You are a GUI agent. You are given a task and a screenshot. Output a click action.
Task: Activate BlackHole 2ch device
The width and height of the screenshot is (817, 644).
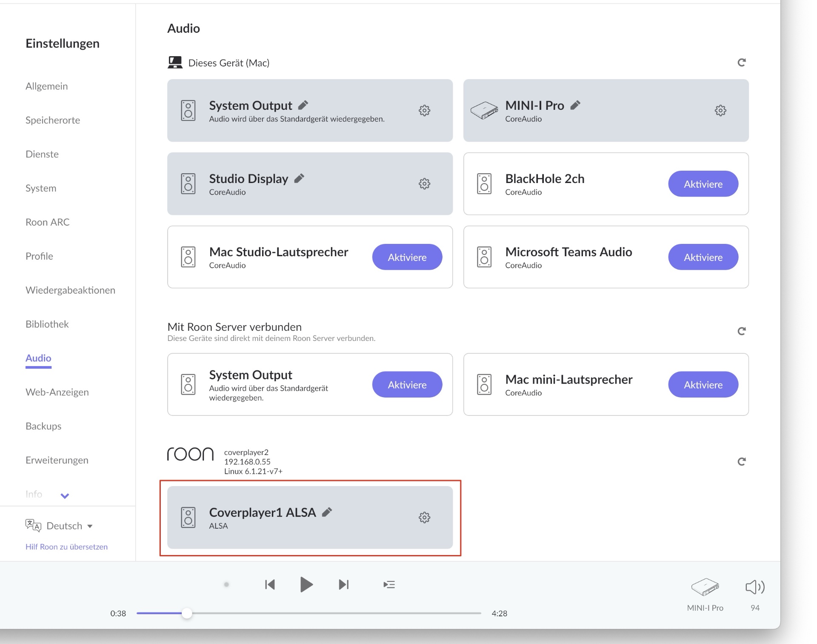click(x=703, y=184)
